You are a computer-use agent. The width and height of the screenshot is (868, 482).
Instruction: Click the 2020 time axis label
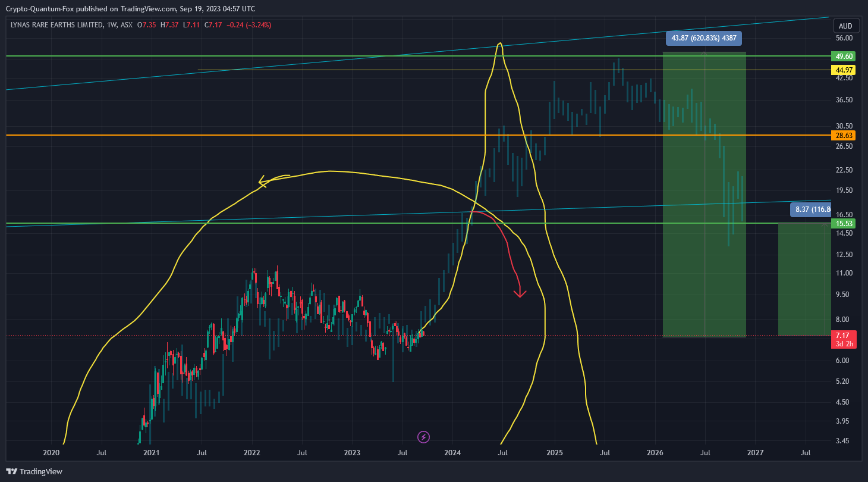point(52,453)
